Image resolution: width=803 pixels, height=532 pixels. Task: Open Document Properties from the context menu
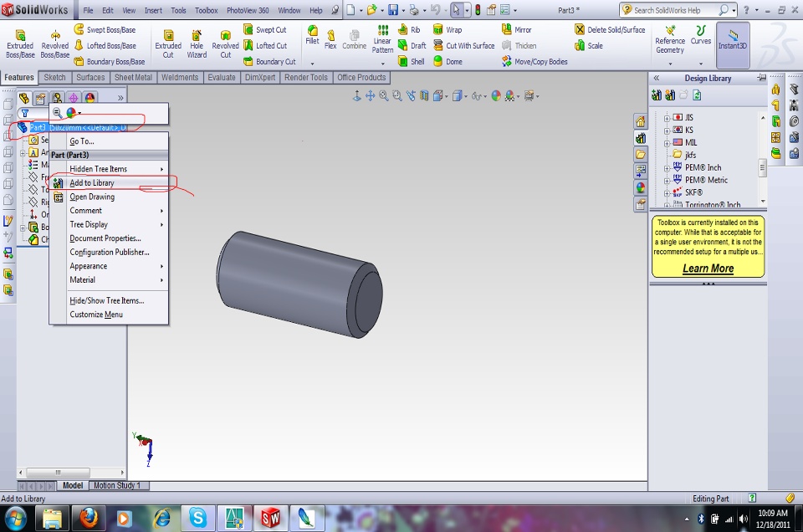click(x=105, y=238)
